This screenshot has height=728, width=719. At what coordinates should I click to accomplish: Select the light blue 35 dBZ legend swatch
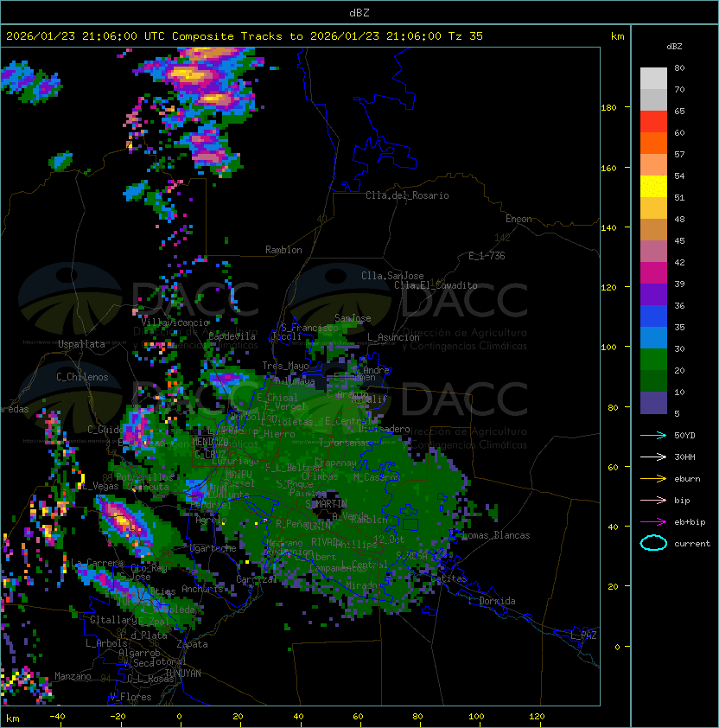653,337
